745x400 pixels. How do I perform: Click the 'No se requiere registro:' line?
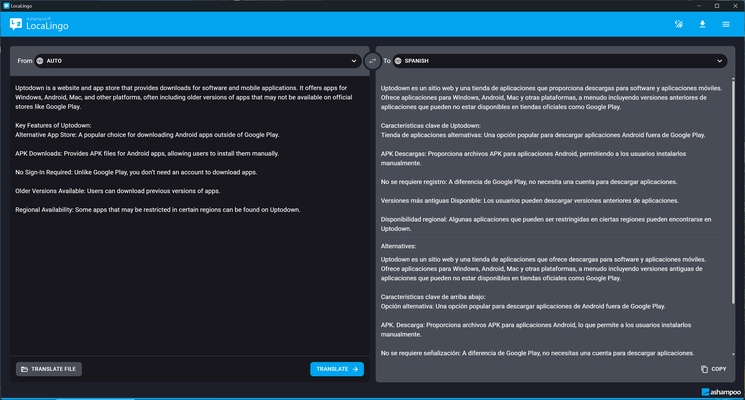point(529,182)
